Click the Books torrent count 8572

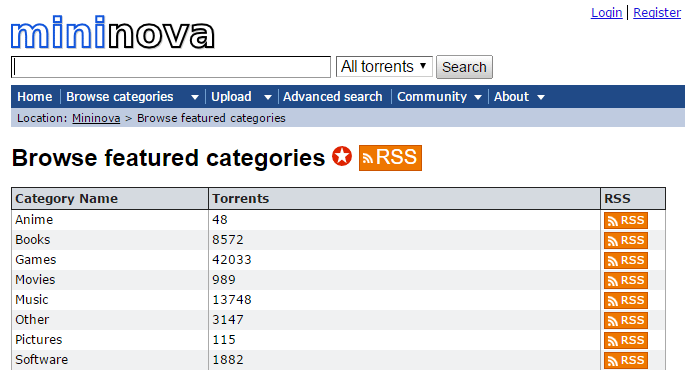point(228,239)
